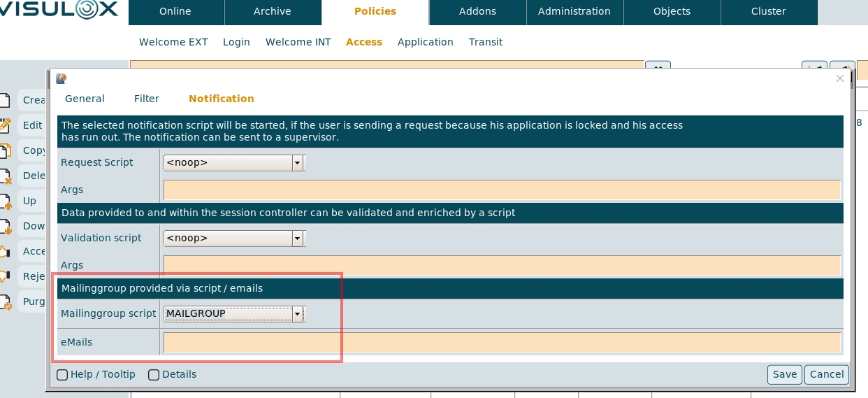868x398 pixels.
Task: Click the Delete icon in left sidebar
Action: pos(4,176)
